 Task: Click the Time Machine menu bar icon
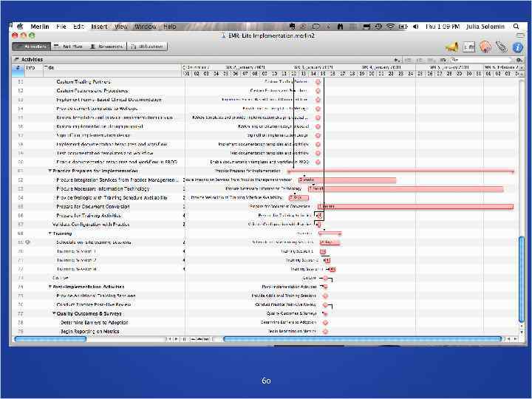point(378,27)
